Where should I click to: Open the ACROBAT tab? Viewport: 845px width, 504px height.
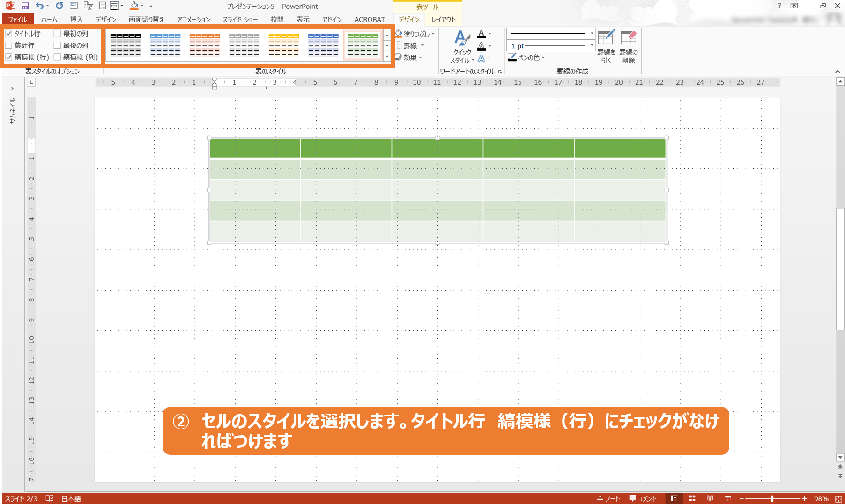(x=370, y=19)
